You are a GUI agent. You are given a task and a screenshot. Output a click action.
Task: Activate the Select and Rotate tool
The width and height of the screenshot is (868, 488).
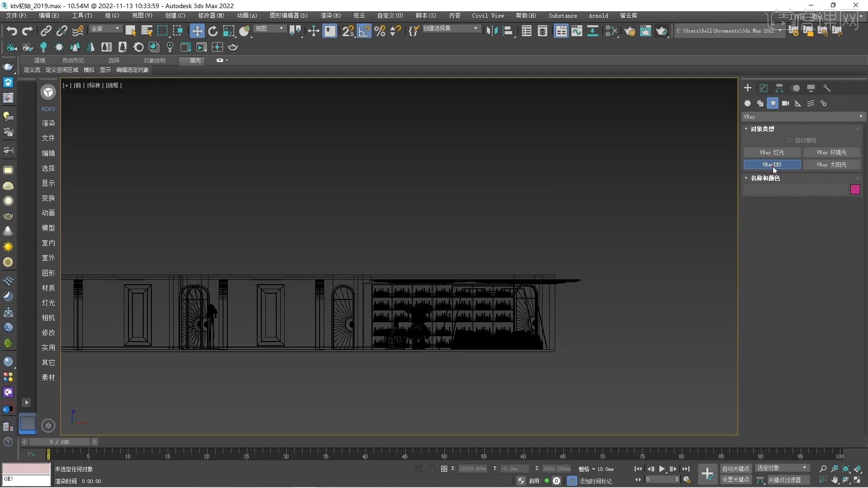(213, 31)
